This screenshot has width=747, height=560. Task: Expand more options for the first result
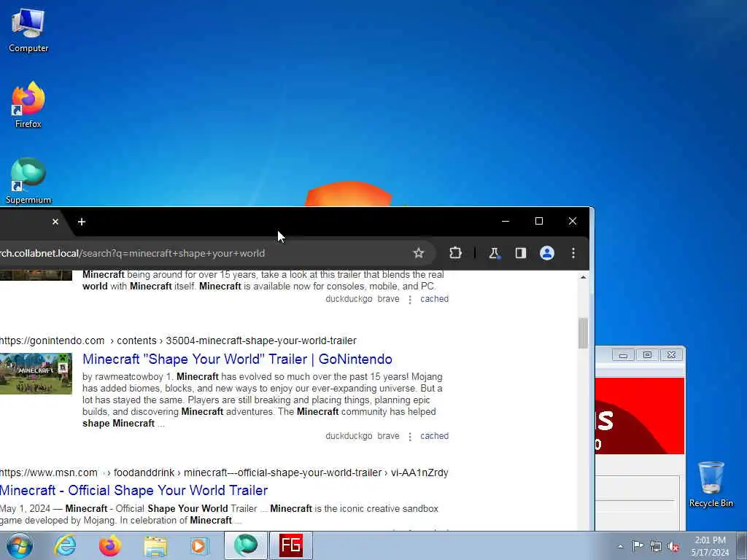point(410,300)
